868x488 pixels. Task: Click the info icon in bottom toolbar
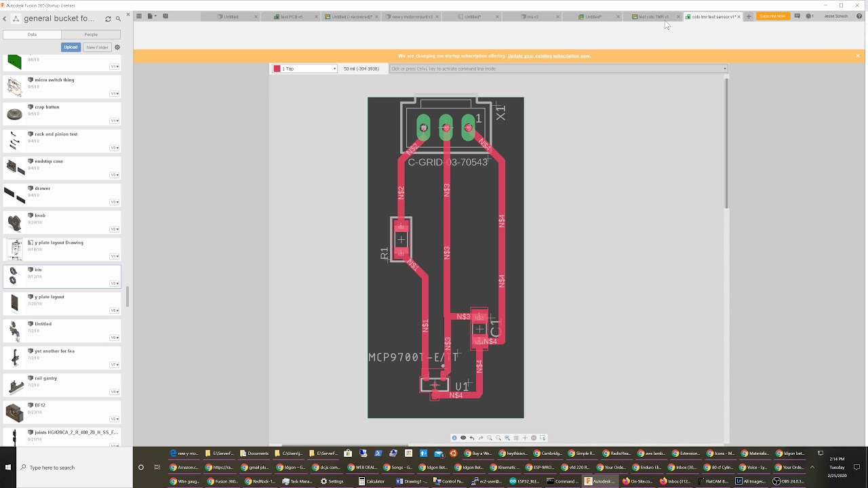pos(454,438)
